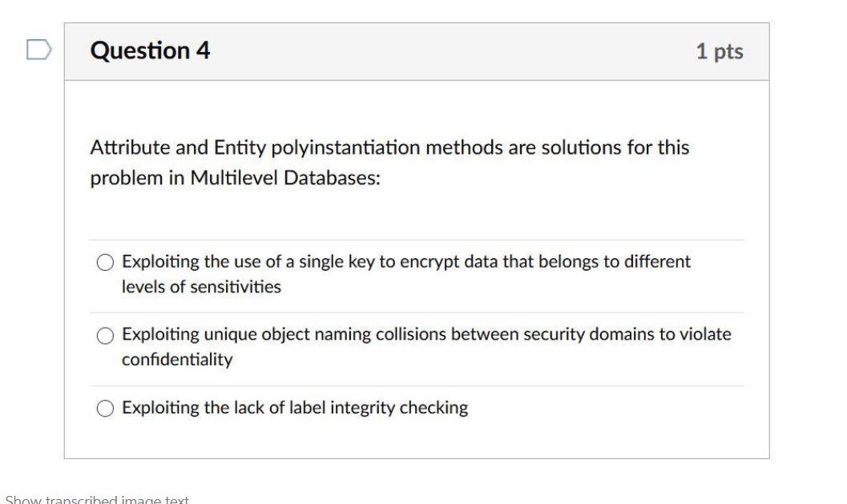Click the answer mentioning label integrity checking

pyautogui.click(x=295, y=407)
